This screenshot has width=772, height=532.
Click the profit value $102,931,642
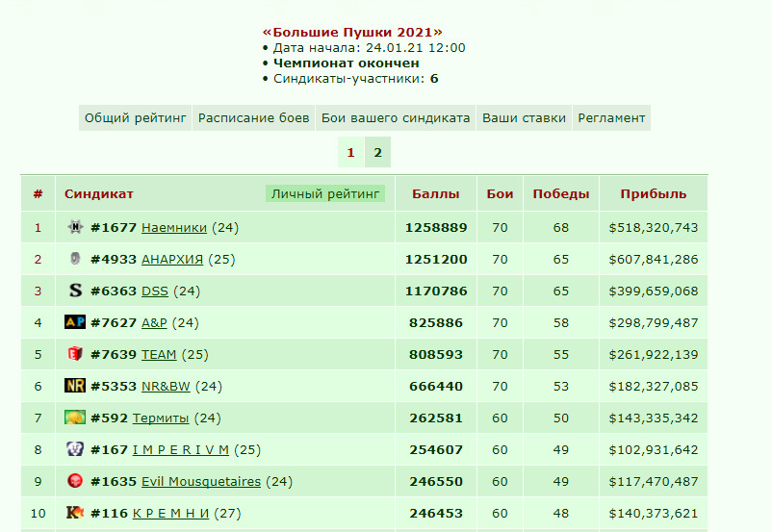coord(654,450)
